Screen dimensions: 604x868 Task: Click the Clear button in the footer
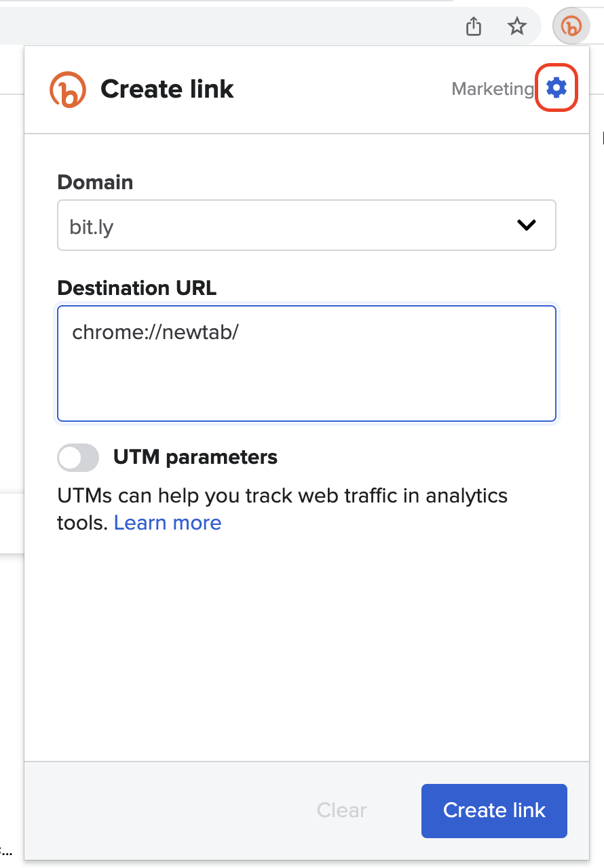pos(341,810)
